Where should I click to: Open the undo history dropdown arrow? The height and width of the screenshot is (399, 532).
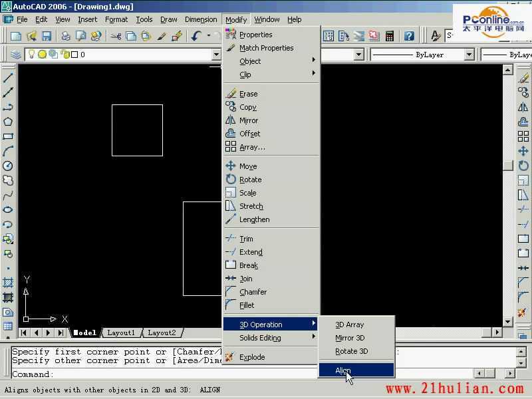(x=209, y=35)
